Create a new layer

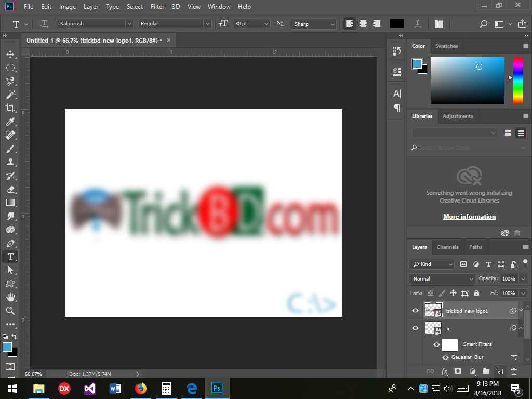pyautogui.click(x=500, y=371)
